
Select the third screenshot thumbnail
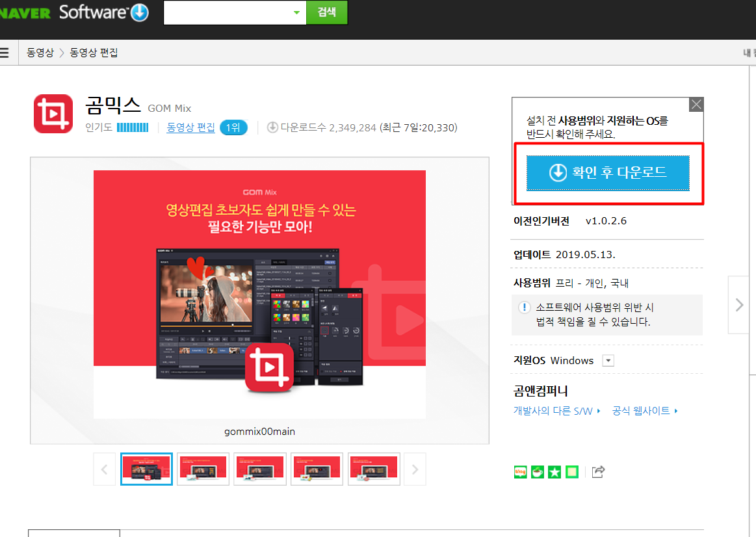260,469
